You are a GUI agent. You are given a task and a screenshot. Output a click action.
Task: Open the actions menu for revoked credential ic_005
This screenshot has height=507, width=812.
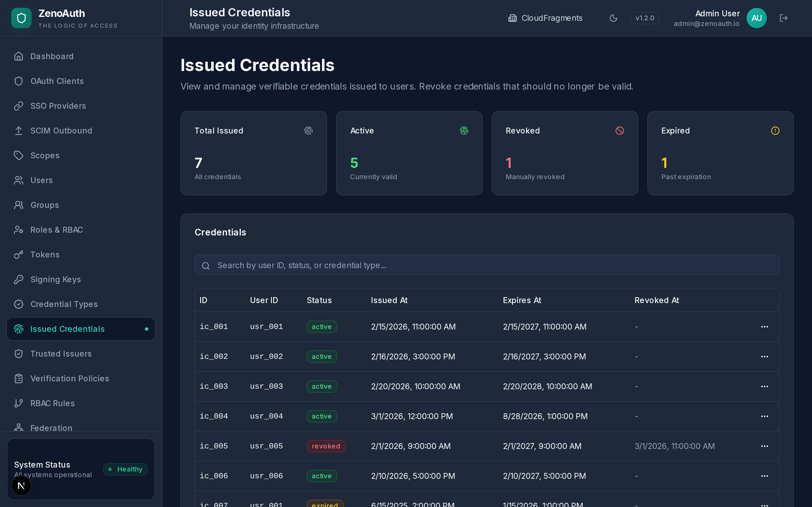tap(765, 446)
